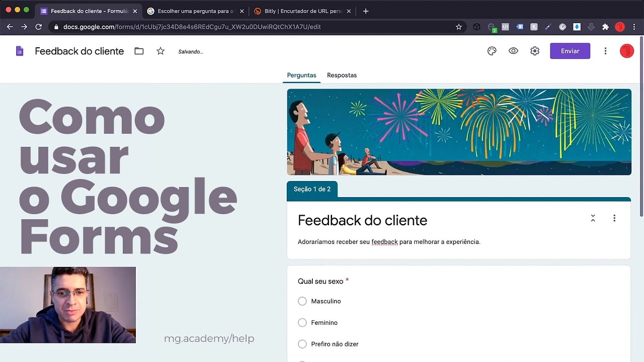
Task: Open a new browser tab
Action: coord(366,11)
